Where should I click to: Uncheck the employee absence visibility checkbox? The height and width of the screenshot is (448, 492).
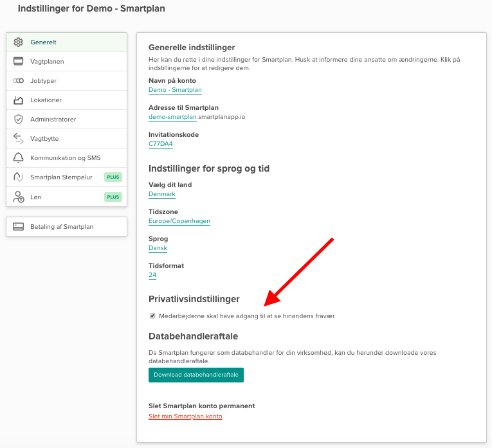[152, 316]
